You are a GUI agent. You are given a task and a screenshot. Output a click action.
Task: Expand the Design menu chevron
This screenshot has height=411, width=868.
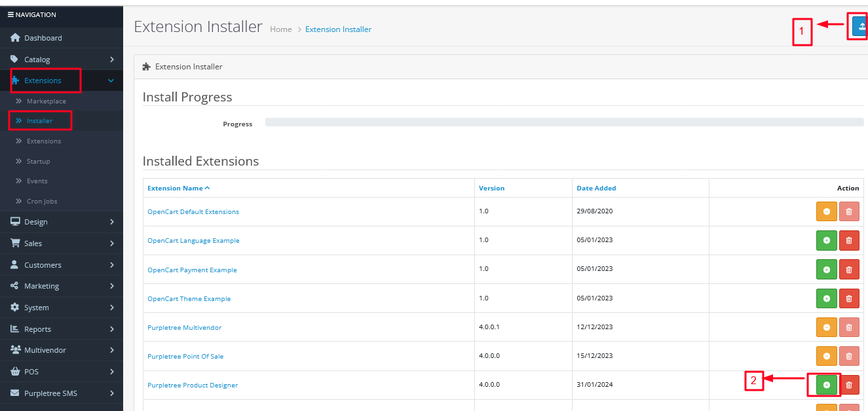coord(112,222)
